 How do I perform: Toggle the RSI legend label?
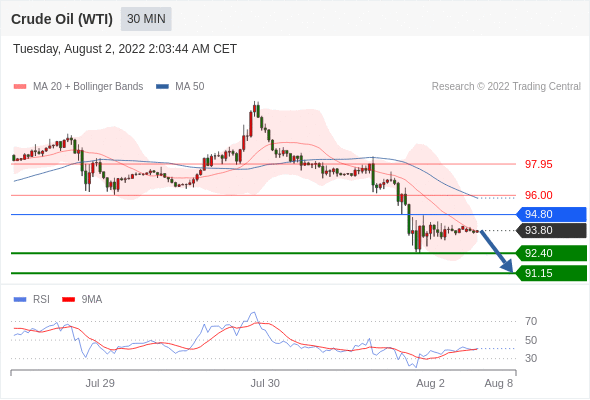pos(41,299)
